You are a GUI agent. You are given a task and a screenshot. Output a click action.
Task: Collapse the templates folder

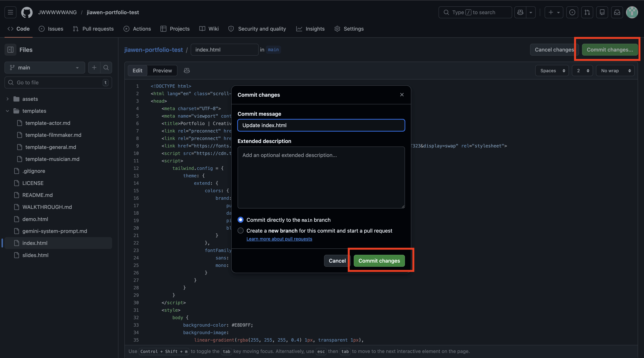point(7,111)
